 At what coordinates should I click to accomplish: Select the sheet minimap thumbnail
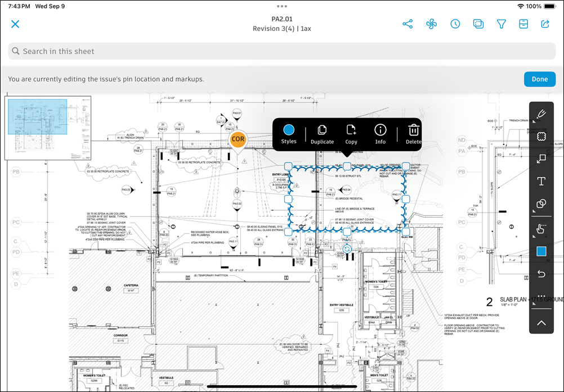(48, 128)
